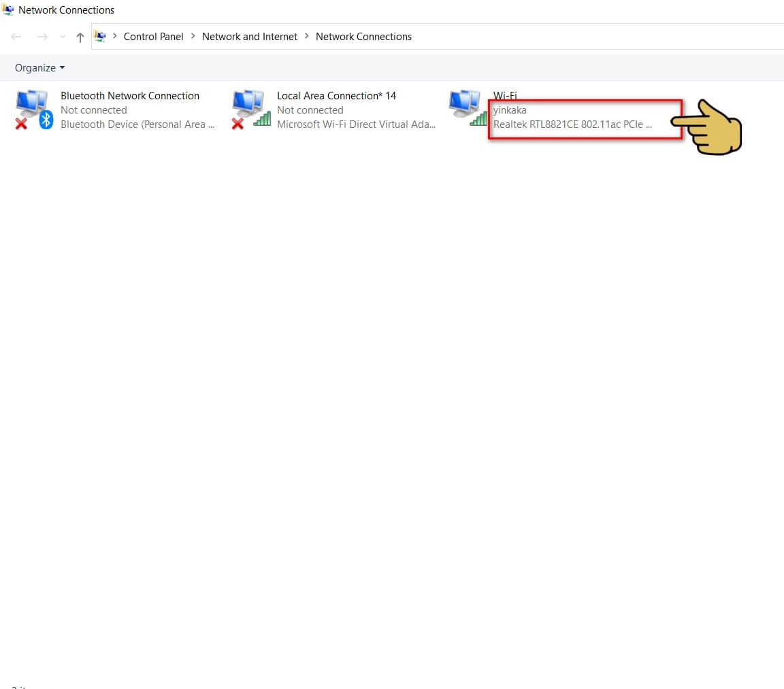
Task: Click the Network Connections breadcrumb
Action: pos(363,37)
